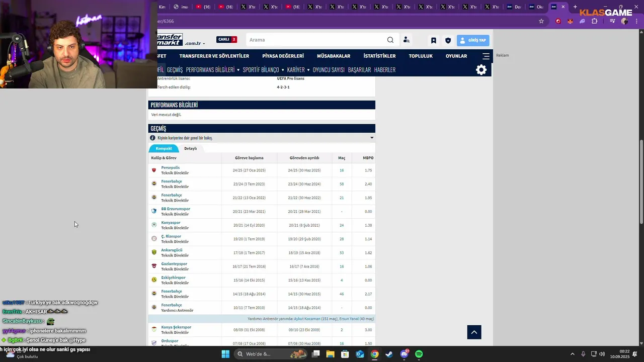Open a new browser tab with plus
644x362 pixels.
pos(575,7)
